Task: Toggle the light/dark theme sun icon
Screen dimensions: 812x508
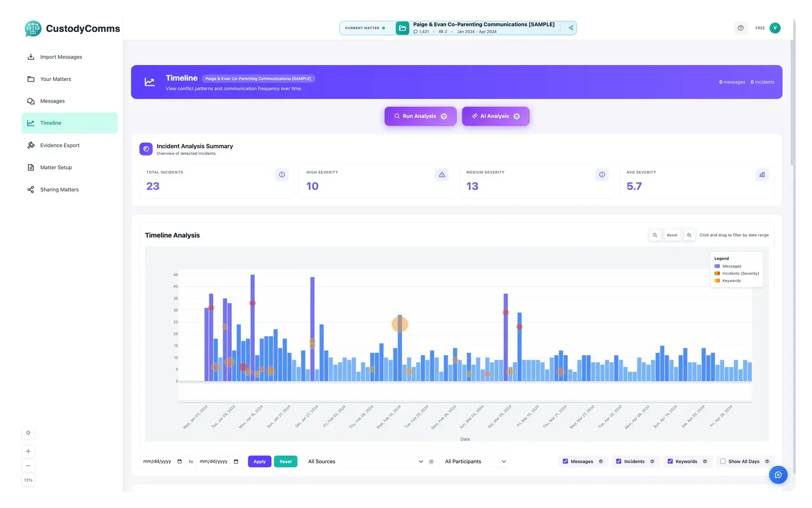Action: 28,433
